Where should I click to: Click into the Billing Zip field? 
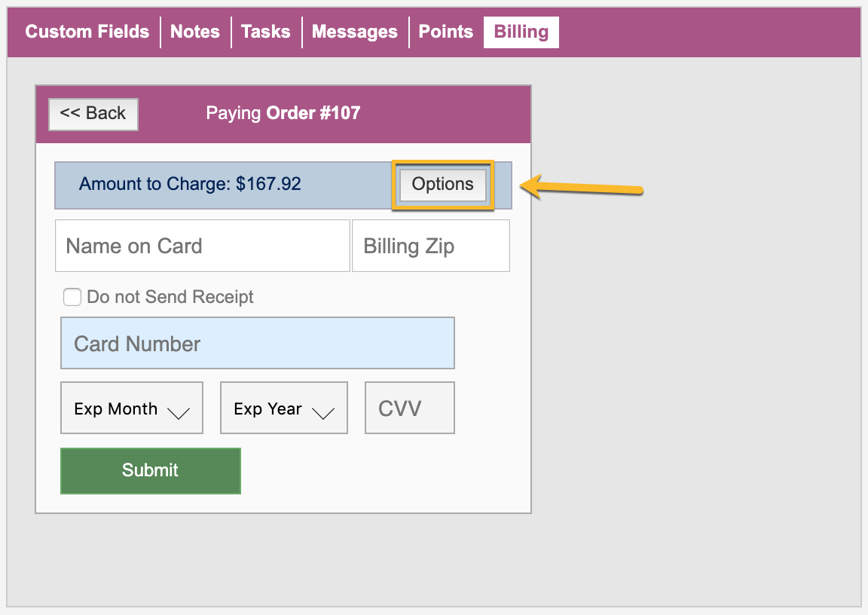(x=431, y=246)
